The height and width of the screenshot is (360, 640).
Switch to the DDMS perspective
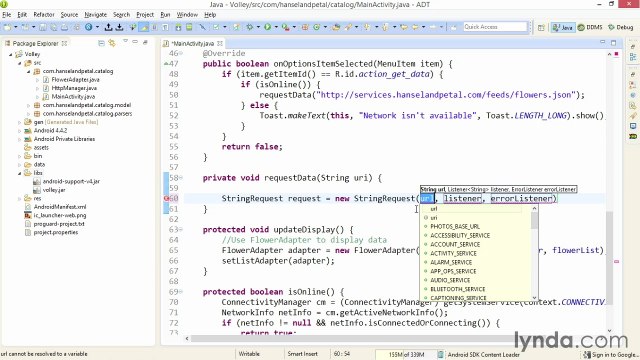coord(590,27)
